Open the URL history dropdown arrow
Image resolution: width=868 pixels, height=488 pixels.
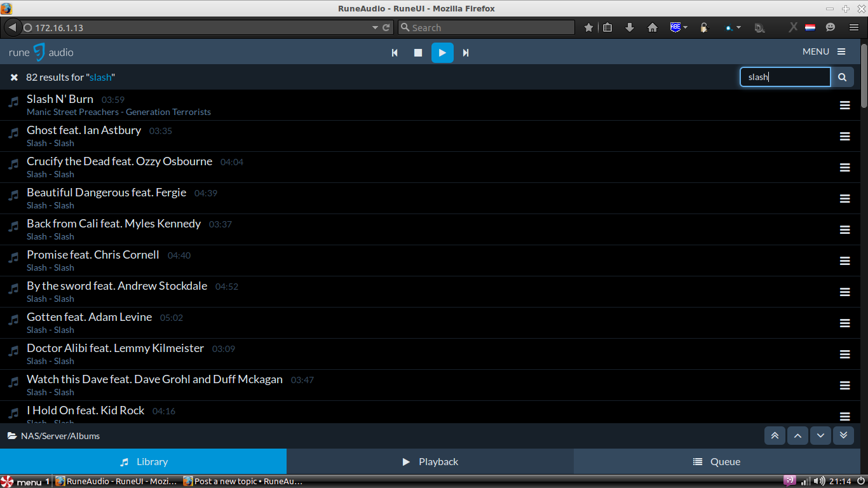click(375, 28)
